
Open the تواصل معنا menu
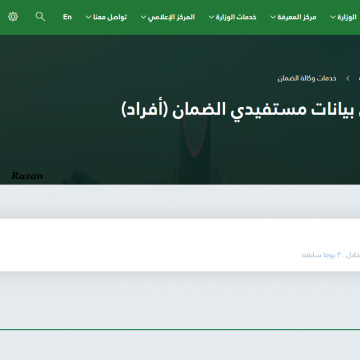point(110,17)
